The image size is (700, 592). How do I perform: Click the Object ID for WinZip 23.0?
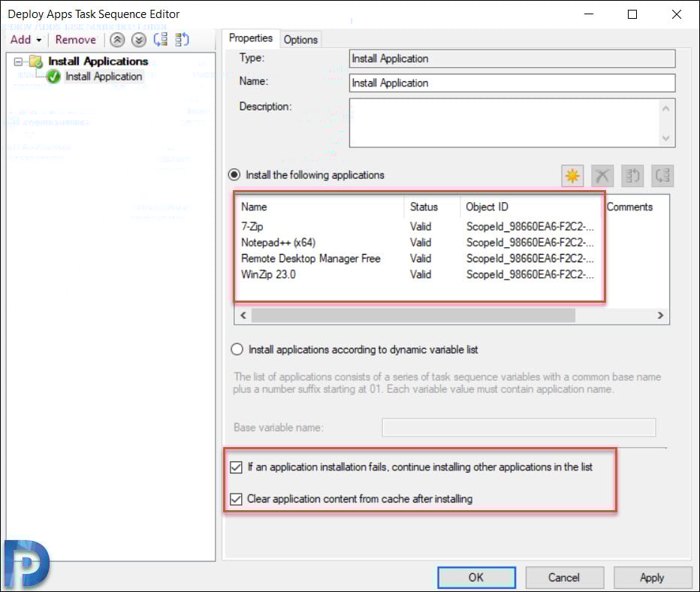pyautogui.click(x=530, y=274)
